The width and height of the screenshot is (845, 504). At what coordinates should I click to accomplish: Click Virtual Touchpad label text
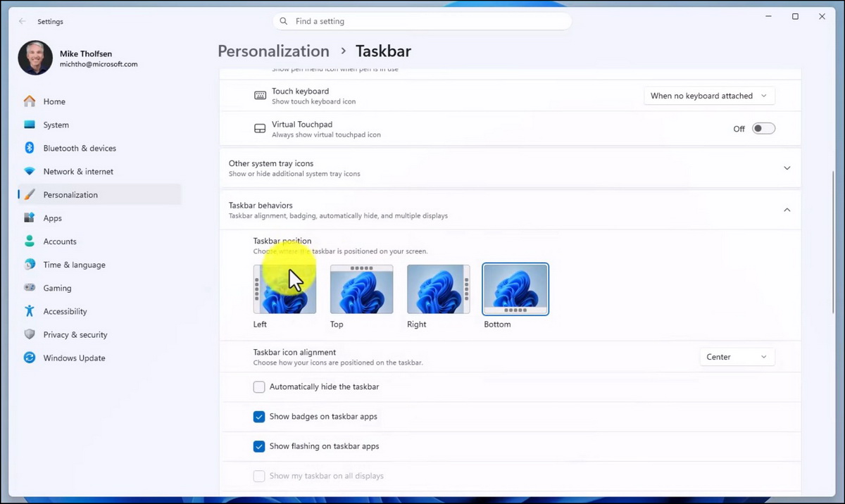(x=302, y=125)
